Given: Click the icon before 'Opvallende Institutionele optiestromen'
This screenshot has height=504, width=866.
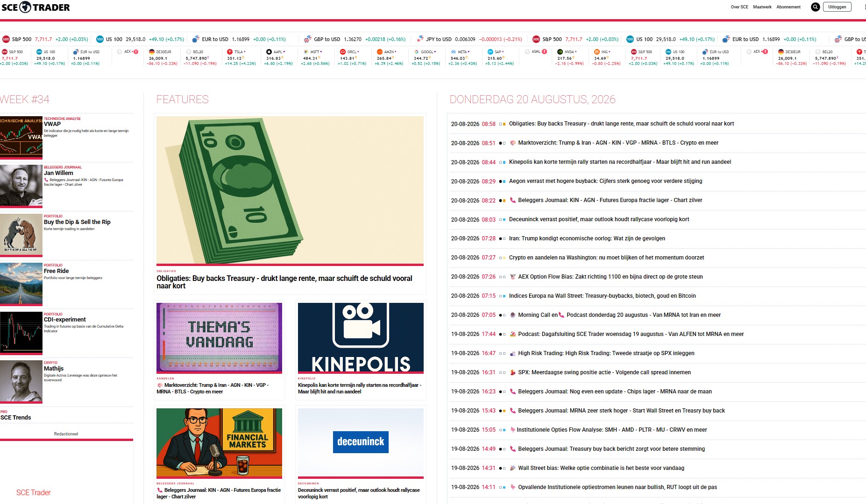Looking at the screenshot, I should pyautogui.click(x=512, y=487).
